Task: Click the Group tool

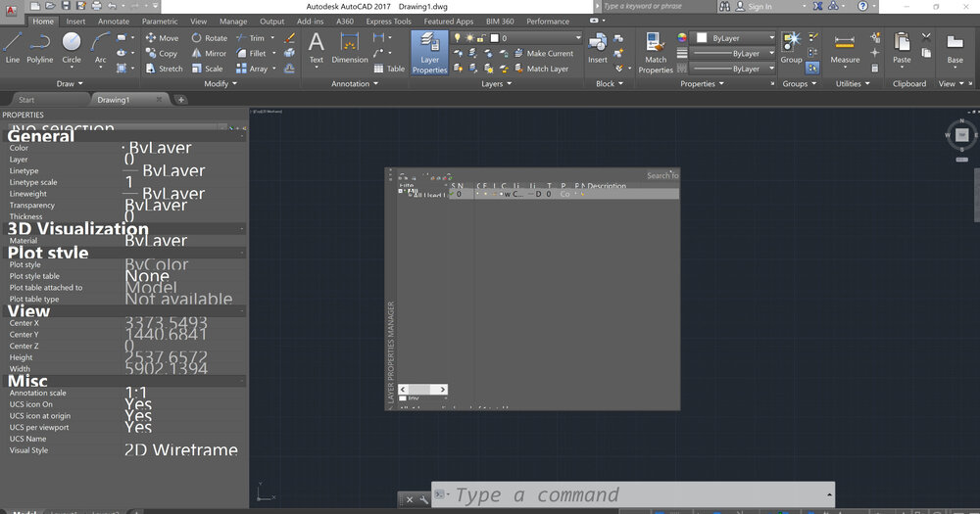Action: (791, 48)
